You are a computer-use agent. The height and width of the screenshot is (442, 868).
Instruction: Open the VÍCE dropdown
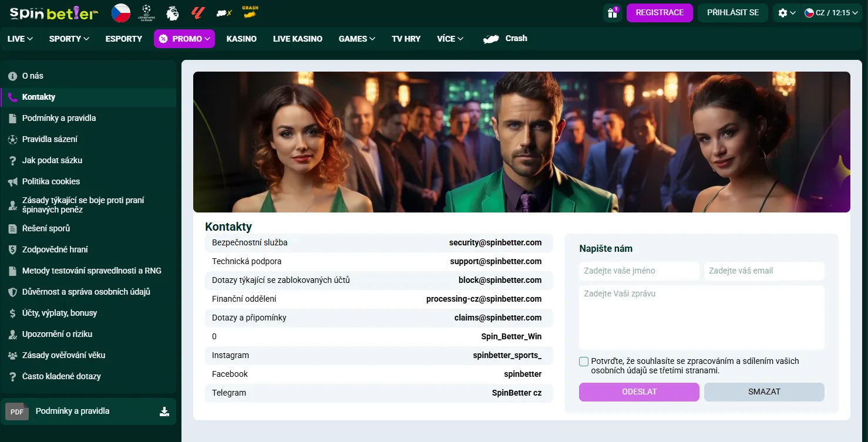(450, 39)
